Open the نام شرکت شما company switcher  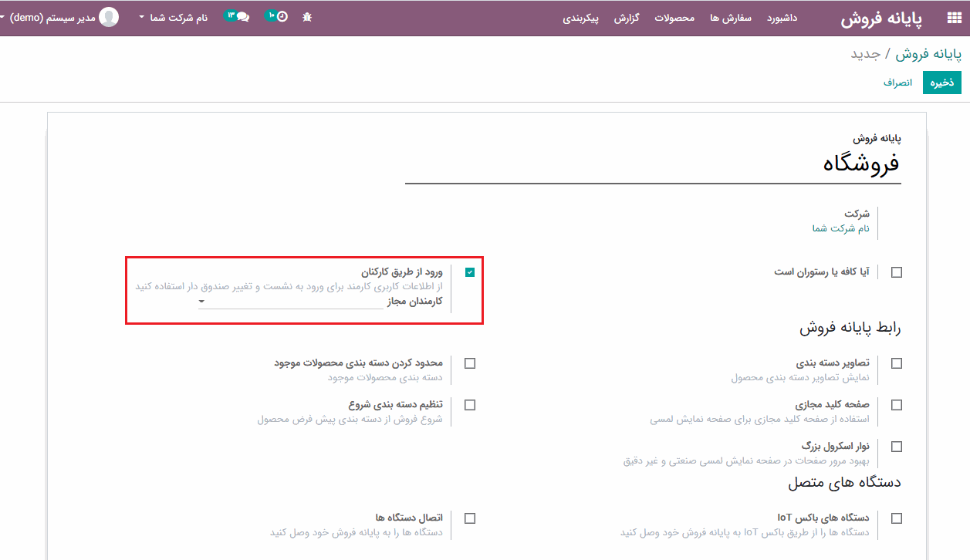tap(174, 17)
